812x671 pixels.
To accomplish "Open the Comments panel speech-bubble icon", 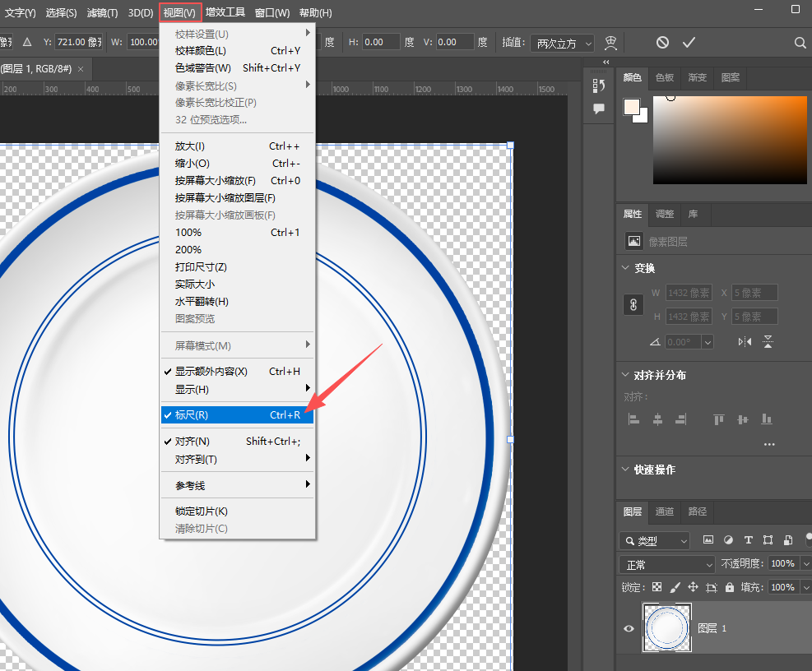I will click(x=599, y=109).
